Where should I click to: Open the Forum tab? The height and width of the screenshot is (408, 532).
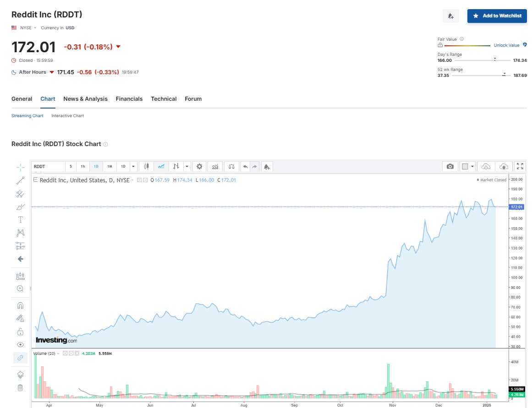coord(193,99)
